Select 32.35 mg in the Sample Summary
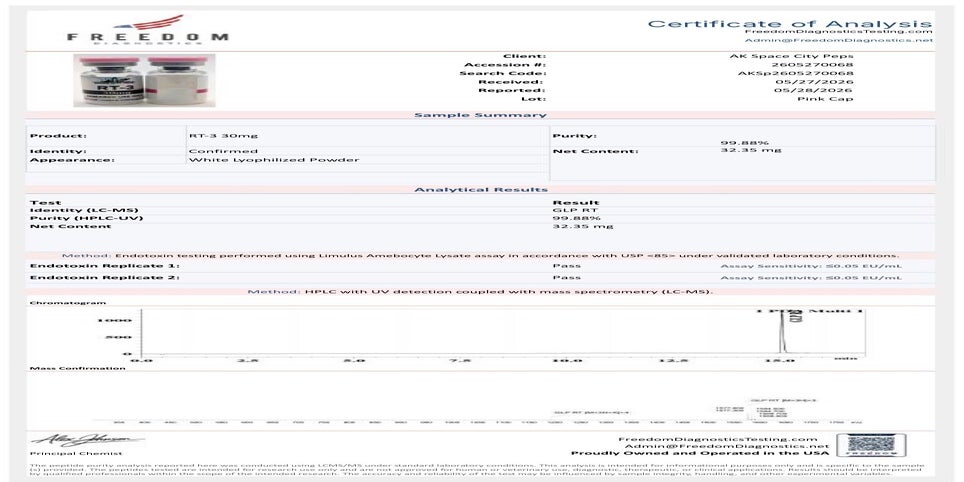The height and width of the screenshot is (482, 964). coord(751,149)
